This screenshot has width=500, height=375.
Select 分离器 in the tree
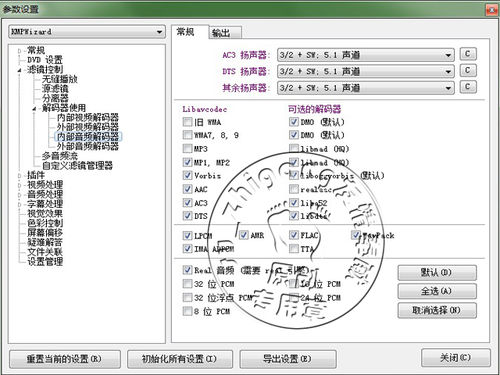[x=55, y=99]
